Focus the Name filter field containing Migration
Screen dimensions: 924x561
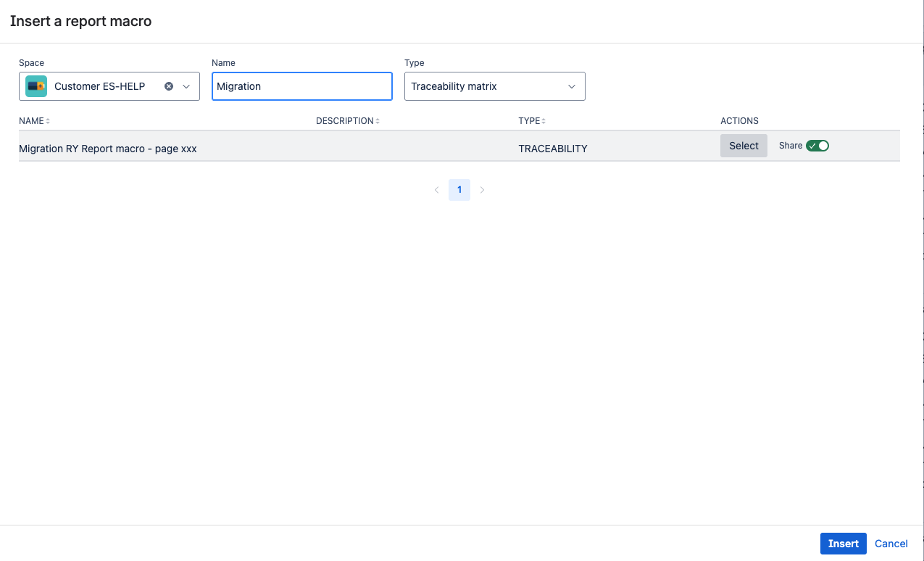pyautogui.click(x=301, y=86)
